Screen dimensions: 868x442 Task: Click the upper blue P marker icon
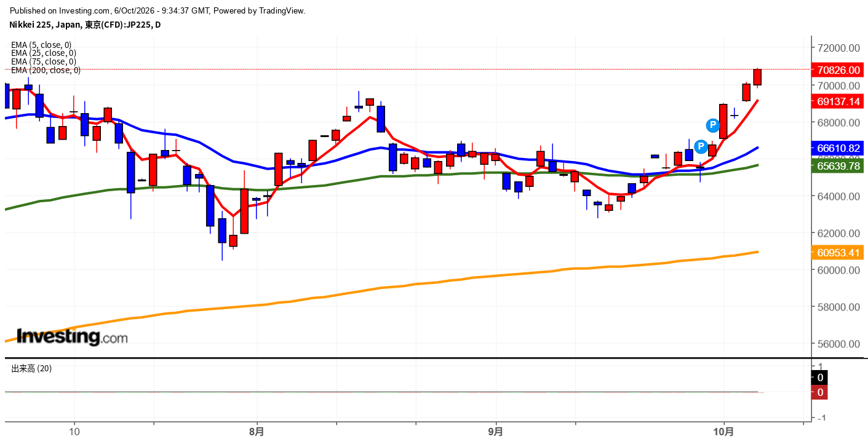coord(712,125)
